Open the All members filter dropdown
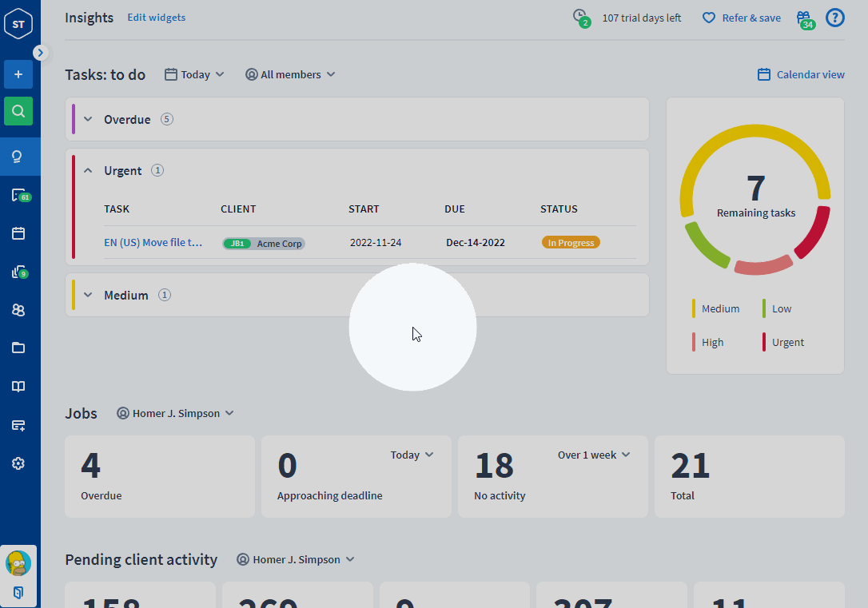The height and width of the screenshot is (608, 868). [x=290, y=74]
